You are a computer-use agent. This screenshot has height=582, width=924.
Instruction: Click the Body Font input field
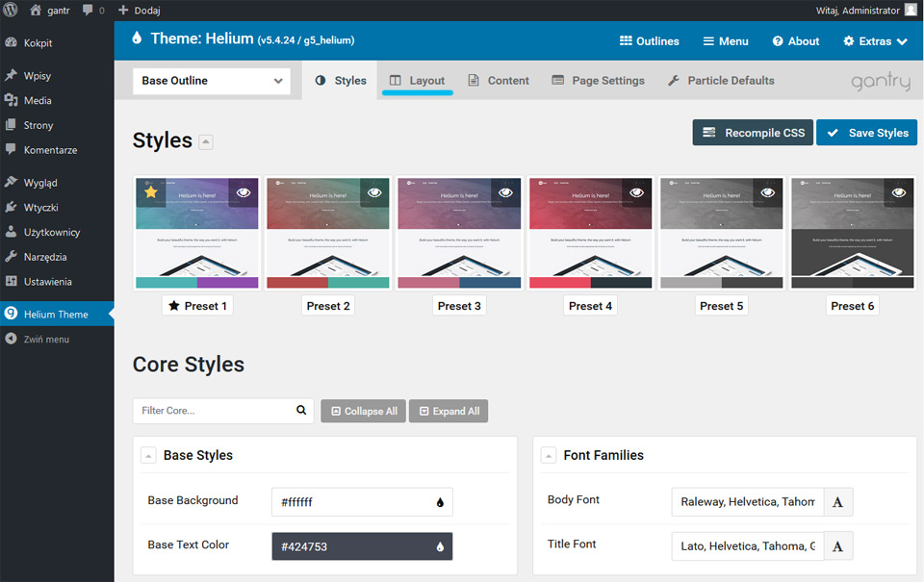coord(747,502)
